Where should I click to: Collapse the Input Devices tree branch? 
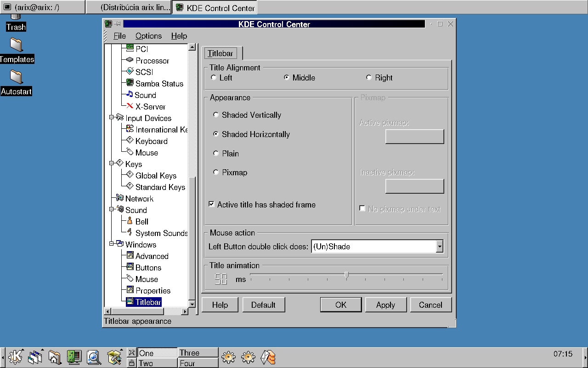pyautogui.click(x=112, y=118)
